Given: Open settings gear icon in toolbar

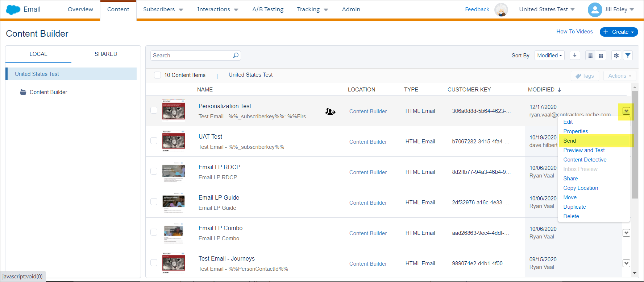Looking at the screenshot, I should click(616, 56).
